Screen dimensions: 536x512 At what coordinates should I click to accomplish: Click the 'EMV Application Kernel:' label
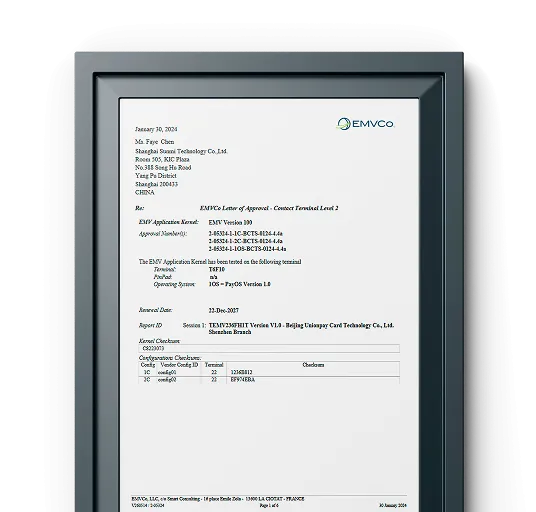point(169,222)
